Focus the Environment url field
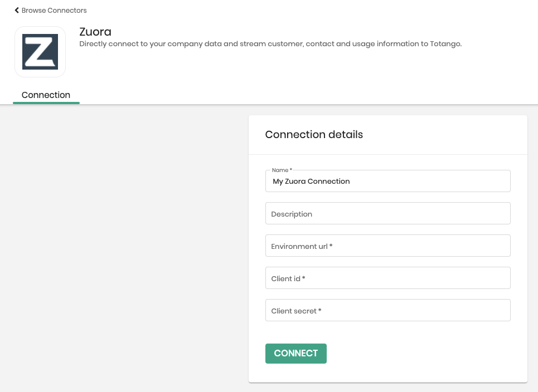Viewport: 538px width, 392px height. click(x=387, y=246)
